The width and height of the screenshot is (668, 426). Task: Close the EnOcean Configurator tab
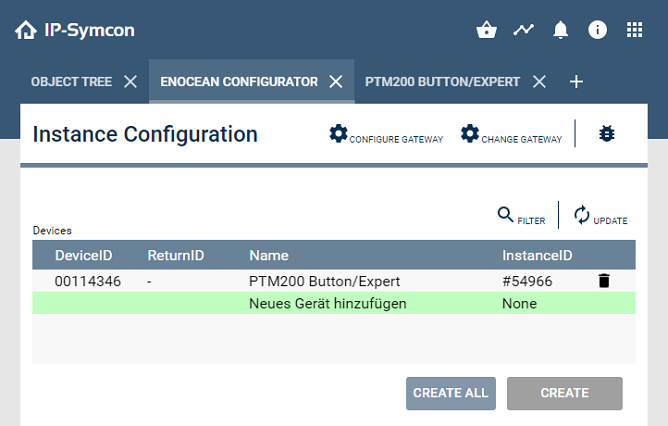(336, 82)
